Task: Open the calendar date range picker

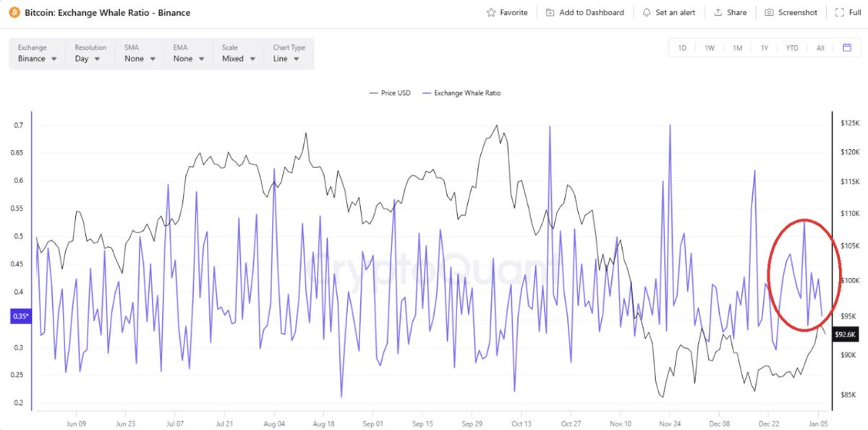Action: [x=847, y=48]
